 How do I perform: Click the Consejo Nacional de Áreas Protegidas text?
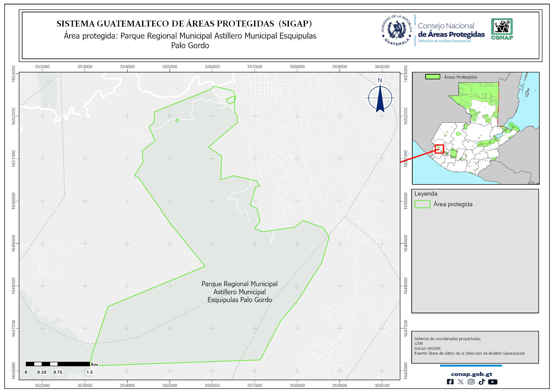[451, 31]
